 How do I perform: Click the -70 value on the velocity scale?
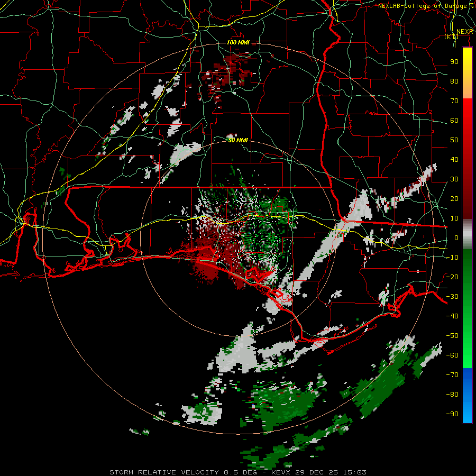[452, 375]
